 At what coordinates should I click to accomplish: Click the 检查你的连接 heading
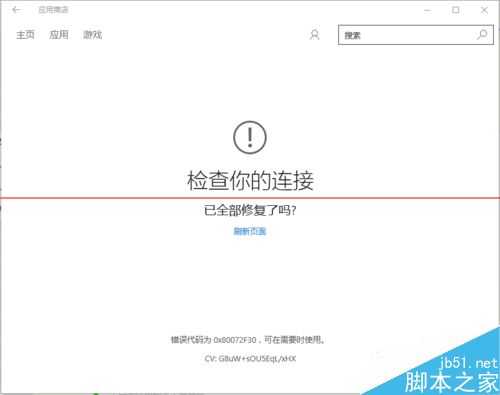pyautogui.click(x=250, y=181)
